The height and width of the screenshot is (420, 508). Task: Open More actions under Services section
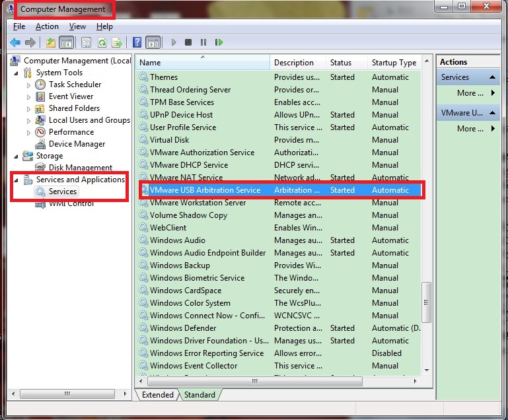click(470, 93)
